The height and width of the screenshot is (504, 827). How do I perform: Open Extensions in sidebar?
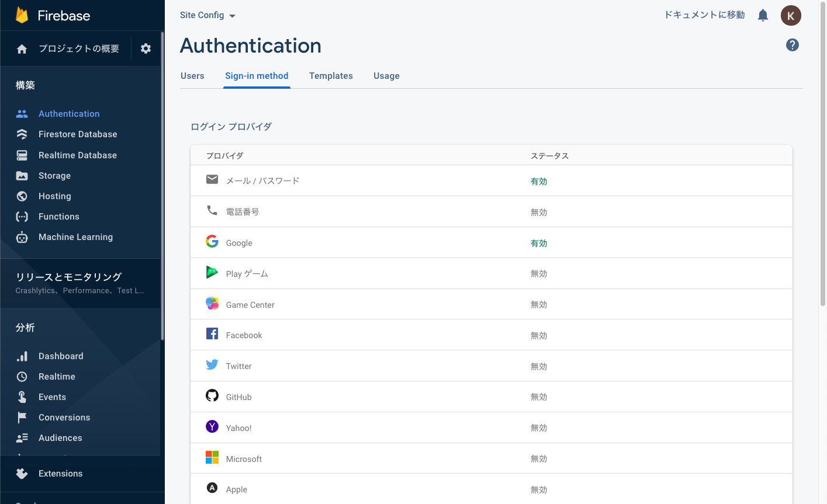60,474
